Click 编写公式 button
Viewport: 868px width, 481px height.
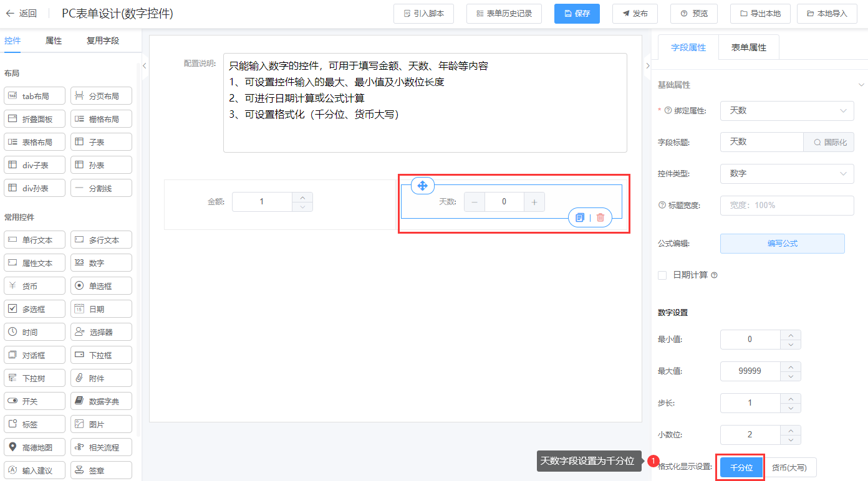(782, 244)
